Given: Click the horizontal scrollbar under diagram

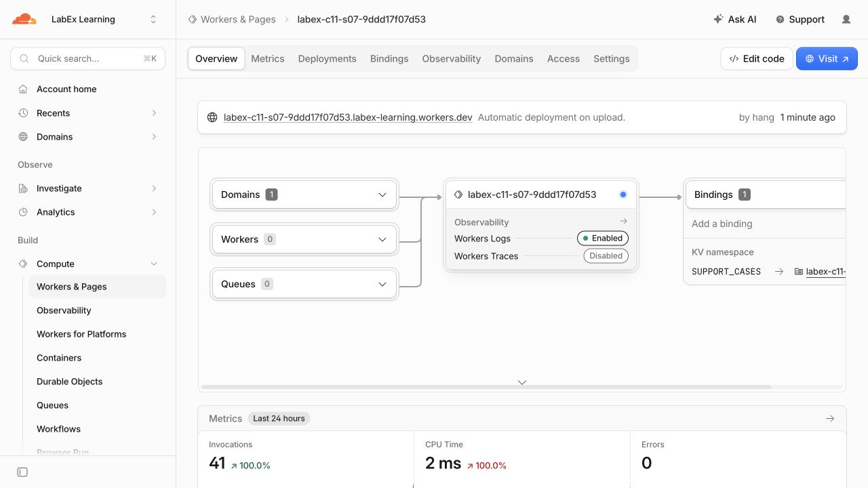Looking at the screenshot, I should click(x=486, y=387).
